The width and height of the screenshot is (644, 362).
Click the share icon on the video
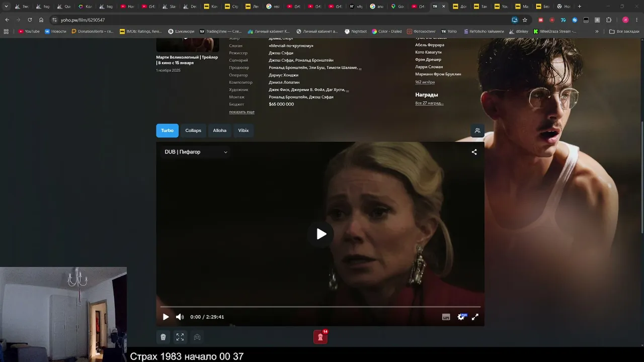(474, 152)
